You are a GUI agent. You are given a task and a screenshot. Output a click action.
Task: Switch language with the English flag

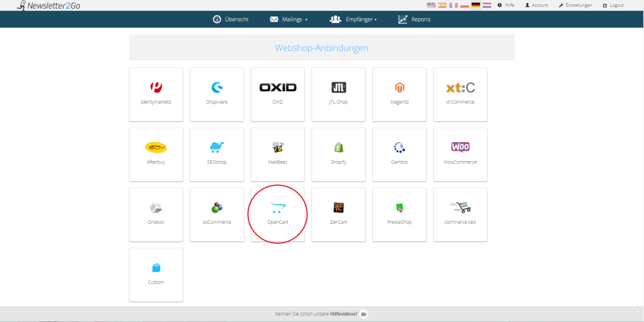point(431,5)
